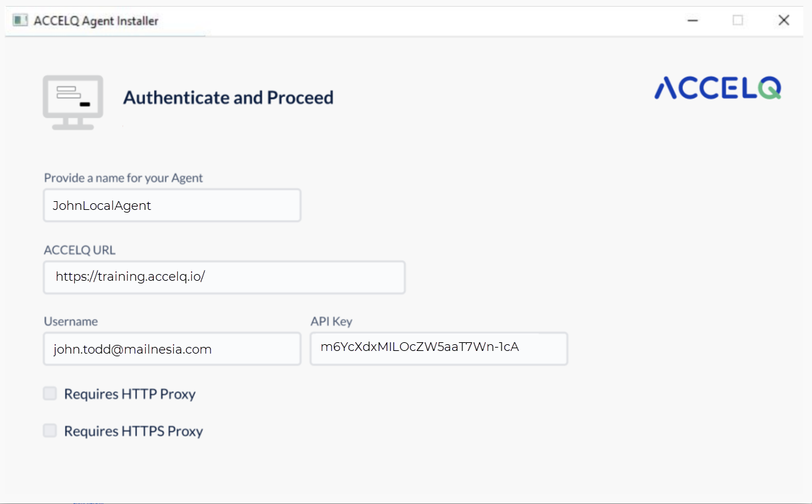Click the 'Username' field label
812x504 pixels.
pos(71,322)
